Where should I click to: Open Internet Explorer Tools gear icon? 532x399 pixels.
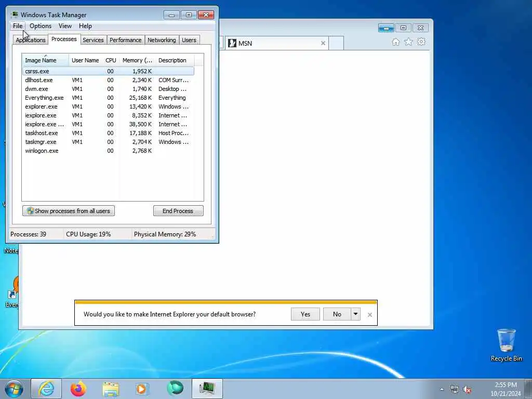(x=421, y=42)
